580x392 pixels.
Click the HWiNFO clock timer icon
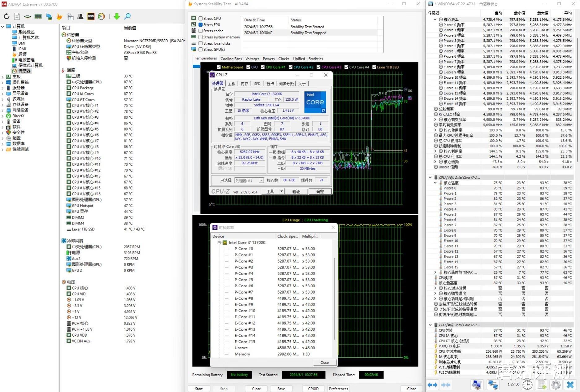[x=527, y=385]
